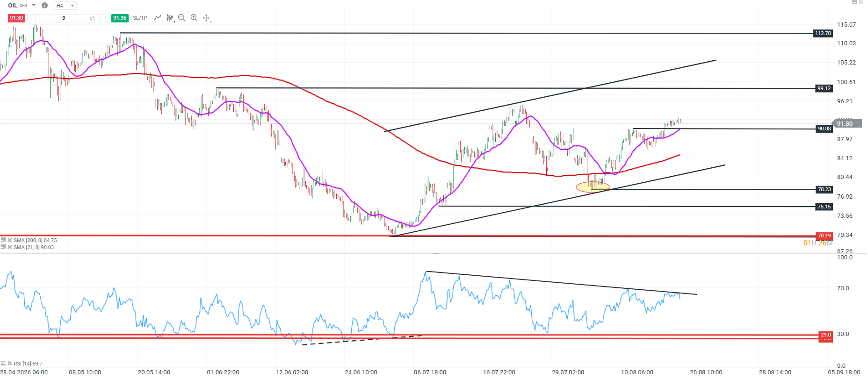Screen dimensions: 868x379
Task: Show instrument info for OIL
Action: click(x=44, y=6)
